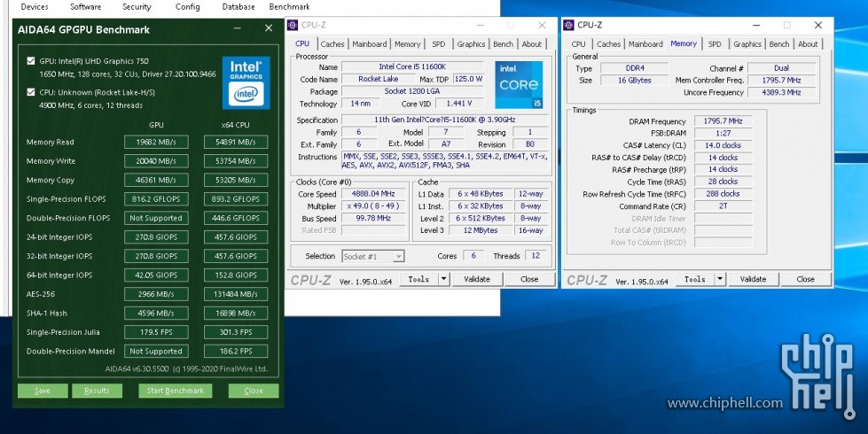Switch to SPD tab in left CPU-Z

click(x=438, y=44)
